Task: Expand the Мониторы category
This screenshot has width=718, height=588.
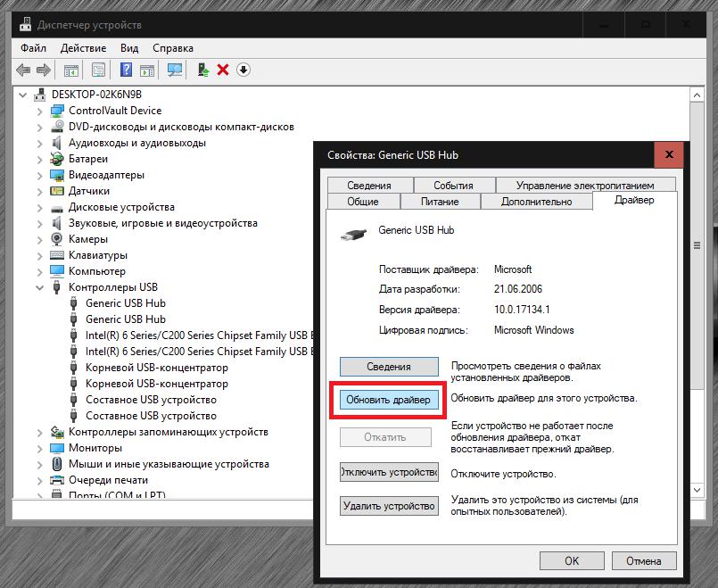Action: point(40,448)
